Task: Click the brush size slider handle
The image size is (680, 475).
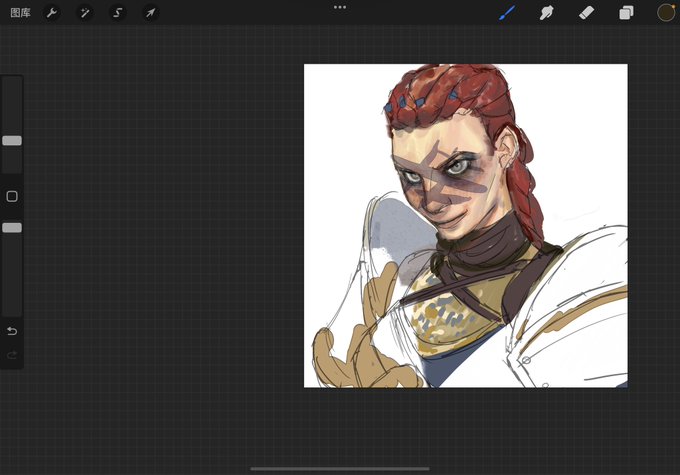Action: point(12,141)
